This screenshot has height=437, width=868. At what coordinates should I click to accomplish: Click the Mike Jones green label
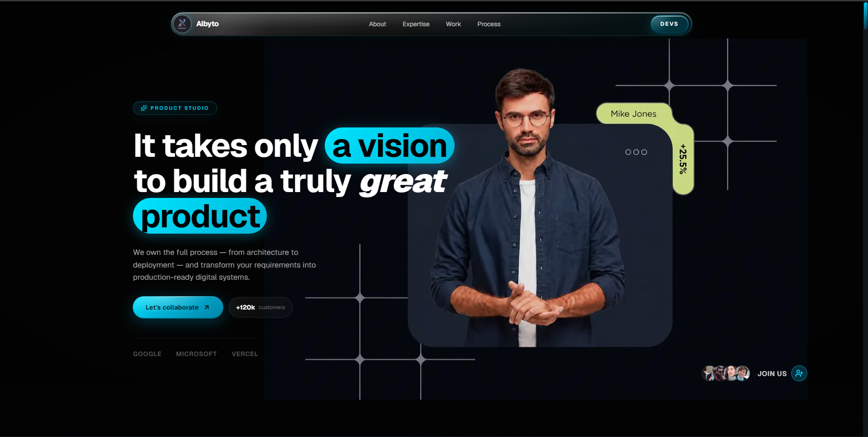click(x=633, y=114)
